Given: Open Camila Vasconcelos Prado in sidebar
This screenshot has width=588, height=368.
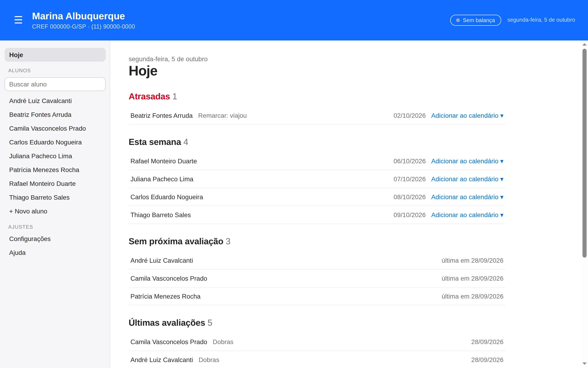Looking at the screenshot, I should 55,129.
